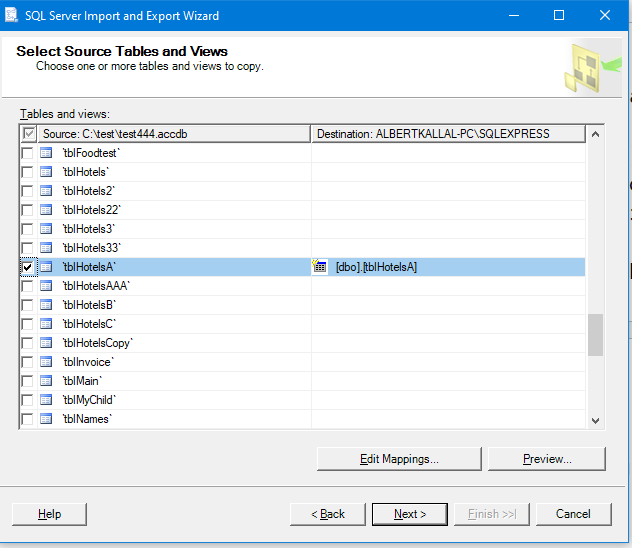This screenshot has height=548, width=632.
Task: Click the new destination table icon for tblHotelsA
Action: coord(319,266)
